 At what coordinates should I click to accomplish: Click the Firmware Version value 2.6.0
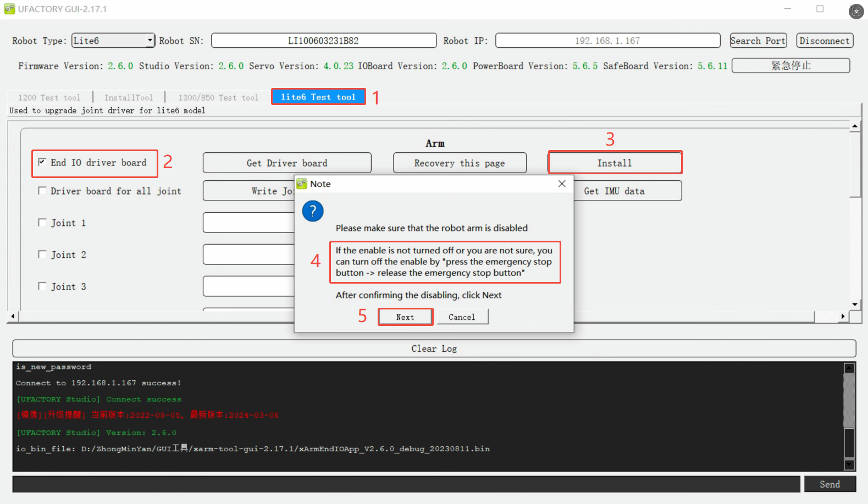click(120, 66)
